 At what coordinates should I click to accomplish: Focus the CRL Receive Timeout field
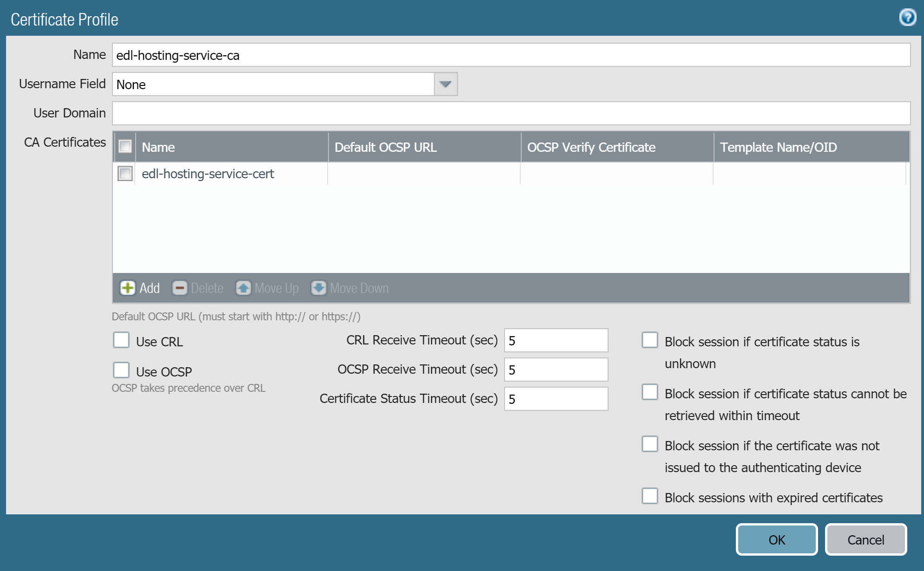point(556,340)
